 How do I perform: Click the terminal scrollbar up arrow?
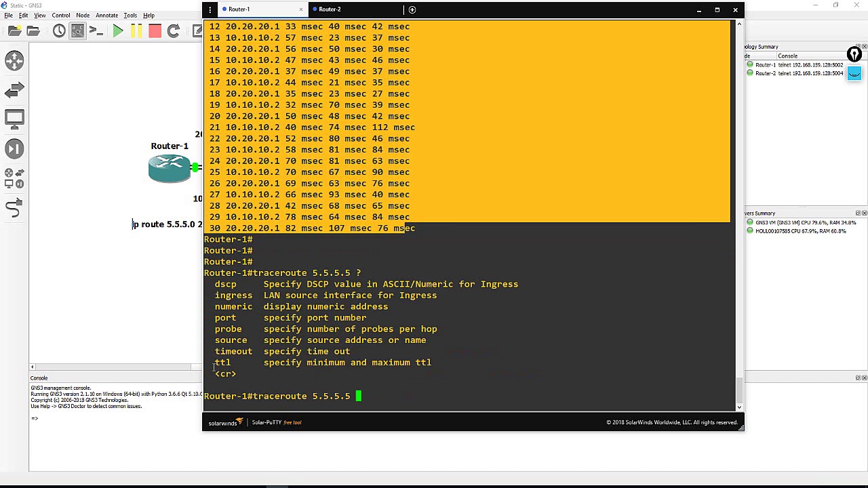click(x=739, y=24)
